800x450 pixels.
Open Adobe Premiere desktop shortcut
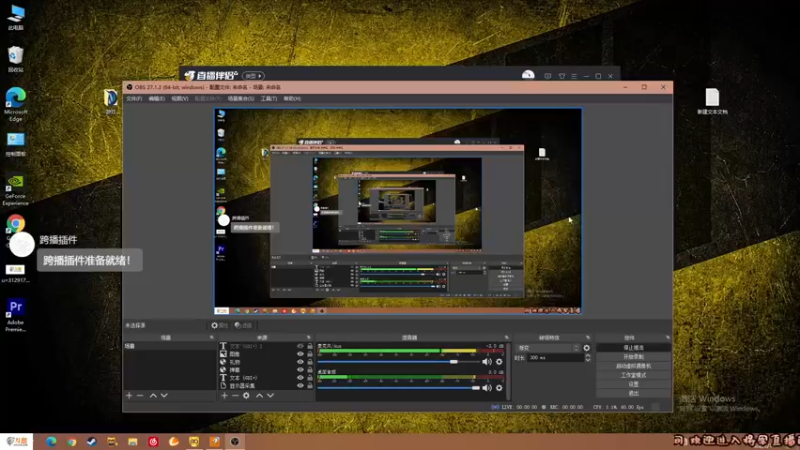point(15,315)
